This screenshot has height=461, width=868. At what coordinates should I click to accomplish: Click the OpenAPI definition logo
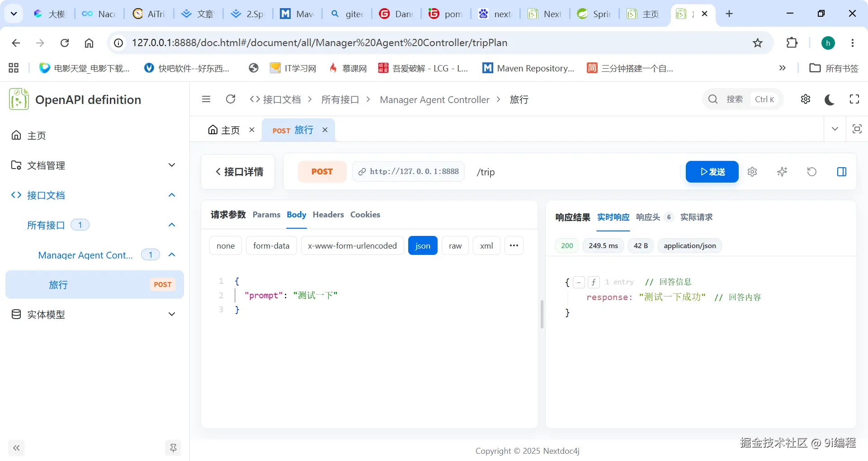19,99
